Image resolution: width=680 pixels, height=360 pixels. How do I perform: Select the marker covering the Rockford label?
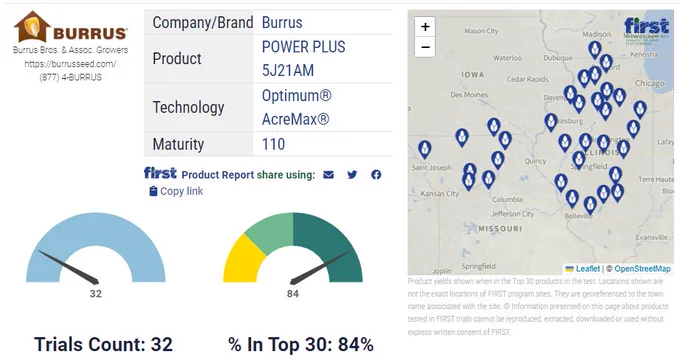pyautogui.click(x=606, y=64)
